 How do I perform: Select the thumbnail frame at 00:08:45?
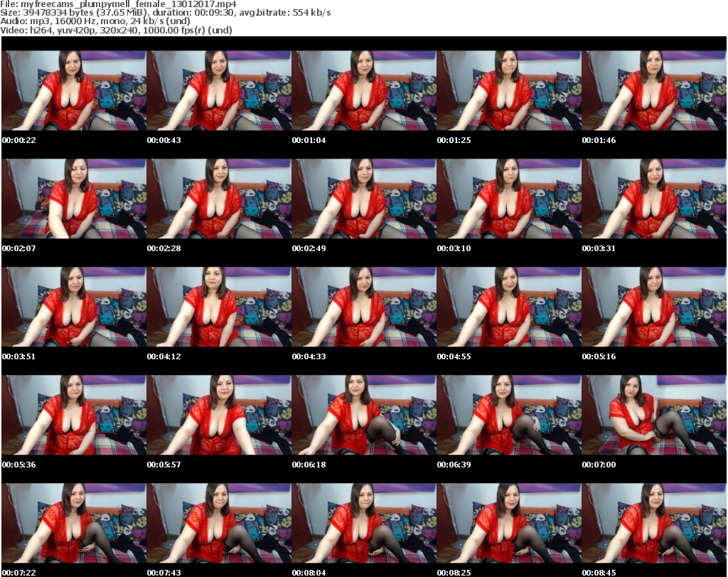click(654, 523)
